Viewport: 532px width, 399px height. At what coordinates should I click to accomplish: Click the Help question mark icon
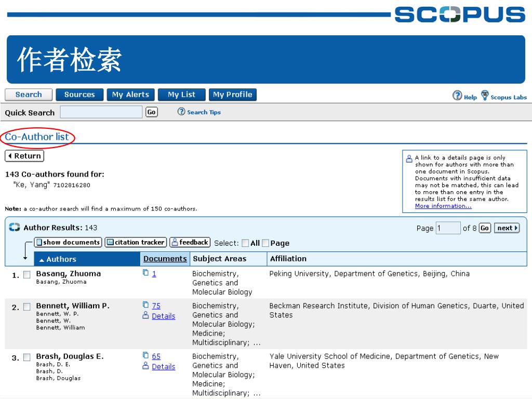[457, 96]
